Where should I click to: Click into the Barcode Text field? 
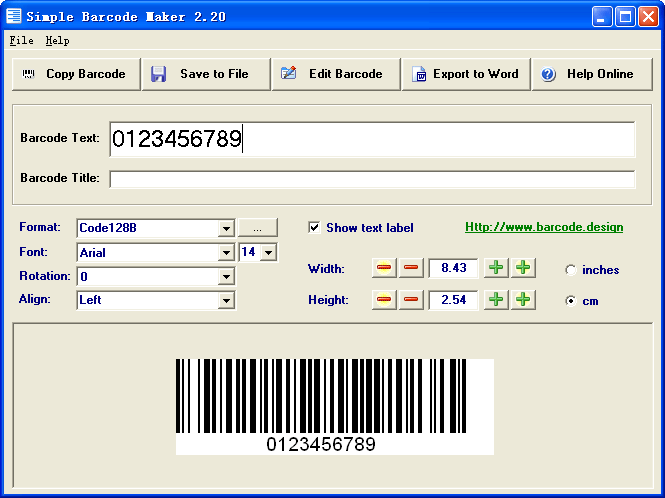point(372,139)
